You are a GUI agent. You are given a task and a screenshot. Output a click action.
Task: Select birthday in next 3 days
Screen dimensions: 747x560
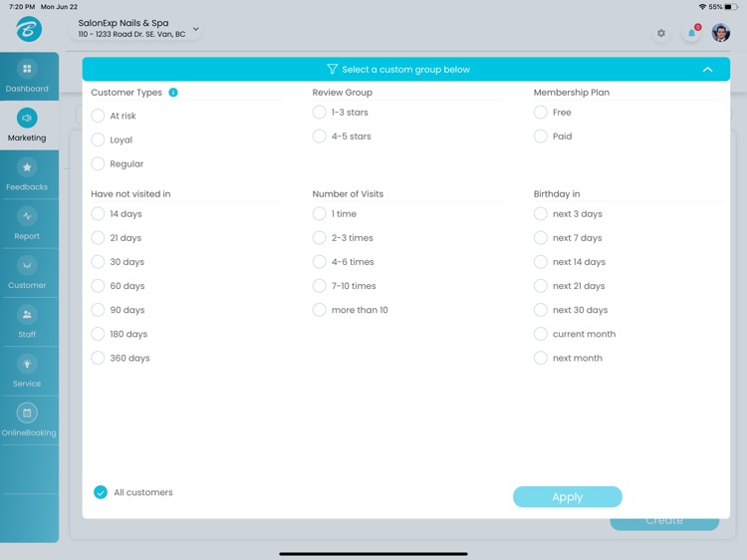point(541,214)
